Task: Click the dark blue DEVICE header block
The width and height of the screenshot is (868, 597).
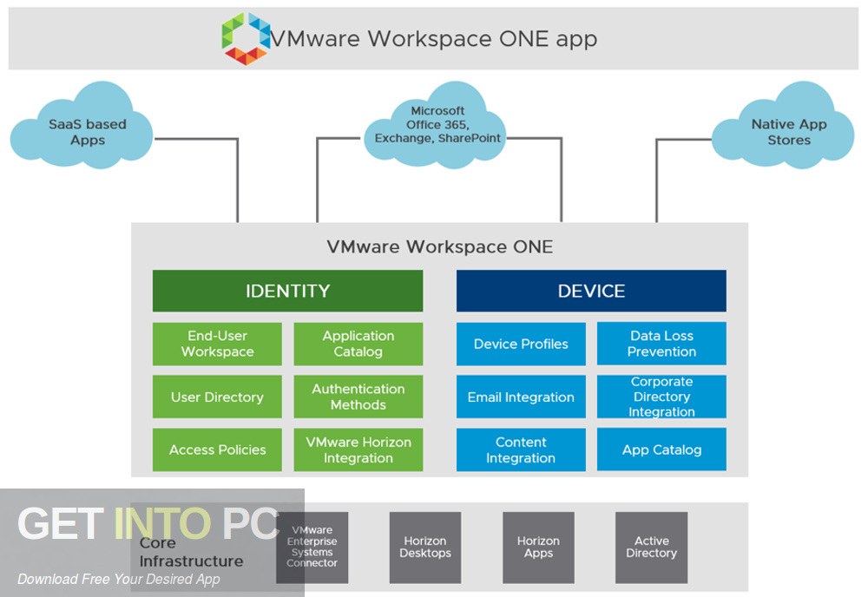Action: (x=591, y=291)
